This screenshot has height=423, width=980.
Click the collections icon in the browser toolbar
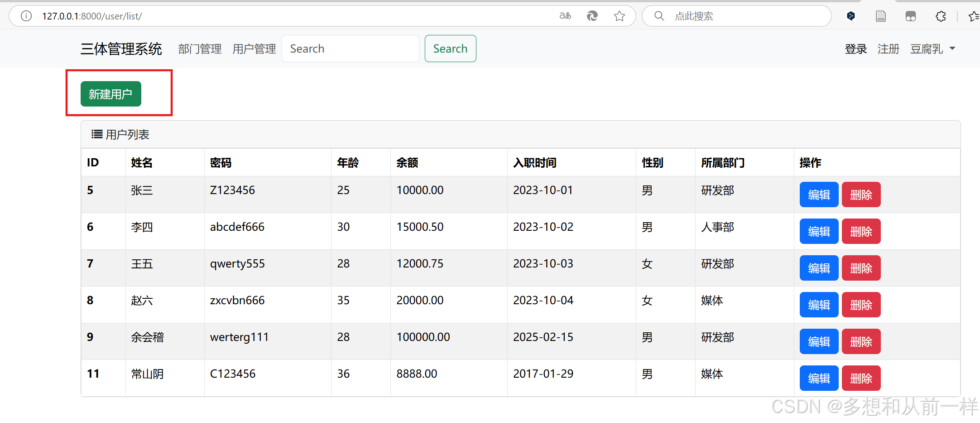(x=911, y=16)
